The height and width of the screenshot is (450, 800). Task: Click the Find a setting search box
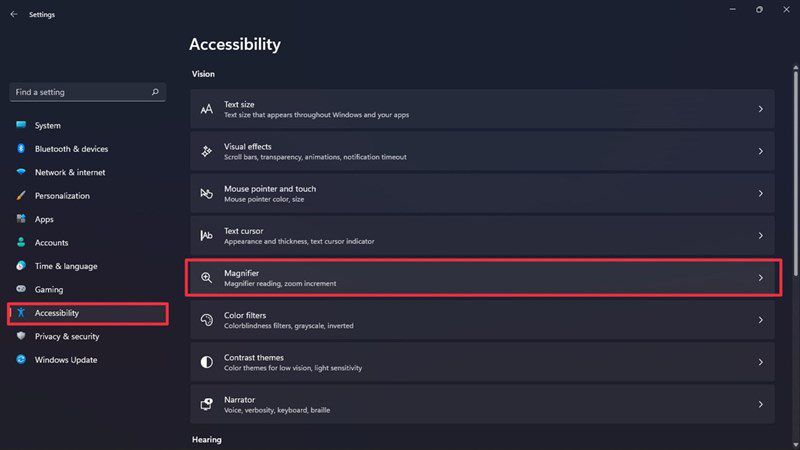[87, 92]
